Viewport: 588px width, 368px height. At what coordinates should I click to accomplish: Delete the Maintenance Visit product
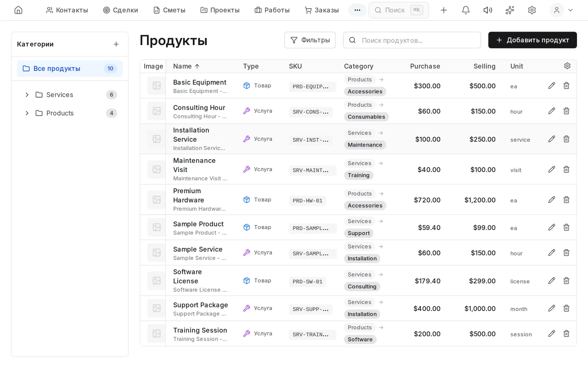[566, 169]
